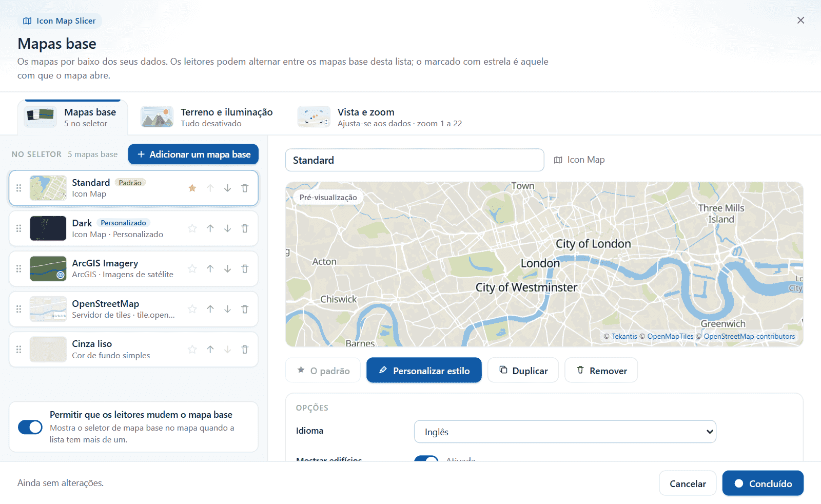Click Cancelar
The height and width of the screenshot is (504, 821).
click(688, 483)
